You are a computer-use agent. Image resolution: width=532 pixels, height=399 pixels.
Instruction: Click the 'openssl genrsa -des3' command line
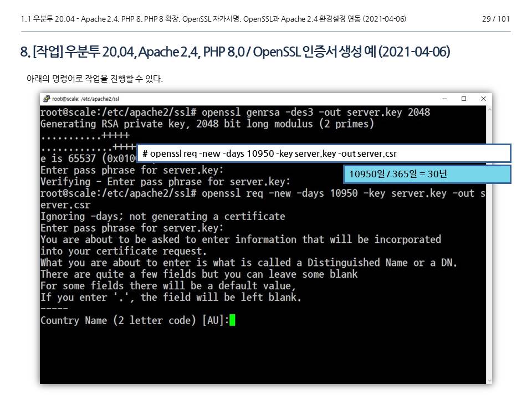tap(235, 112)
